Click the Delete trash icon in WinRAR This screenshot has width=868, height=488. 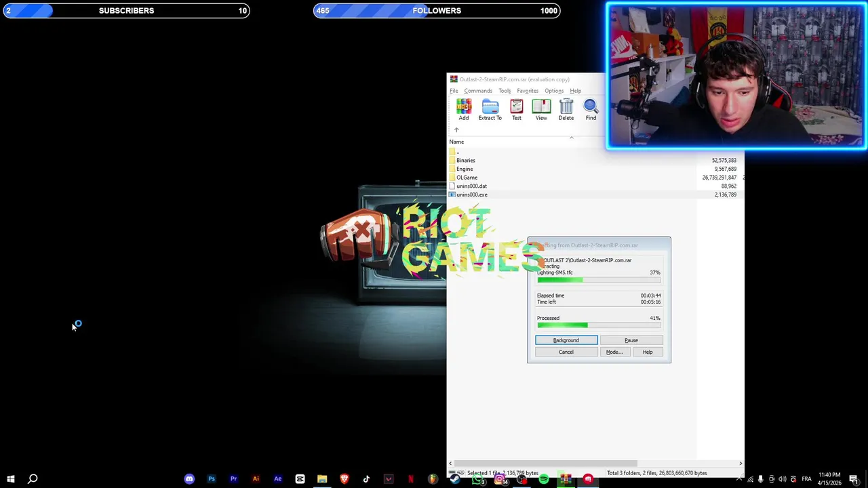pyautogui.click(x=566, y=110)
